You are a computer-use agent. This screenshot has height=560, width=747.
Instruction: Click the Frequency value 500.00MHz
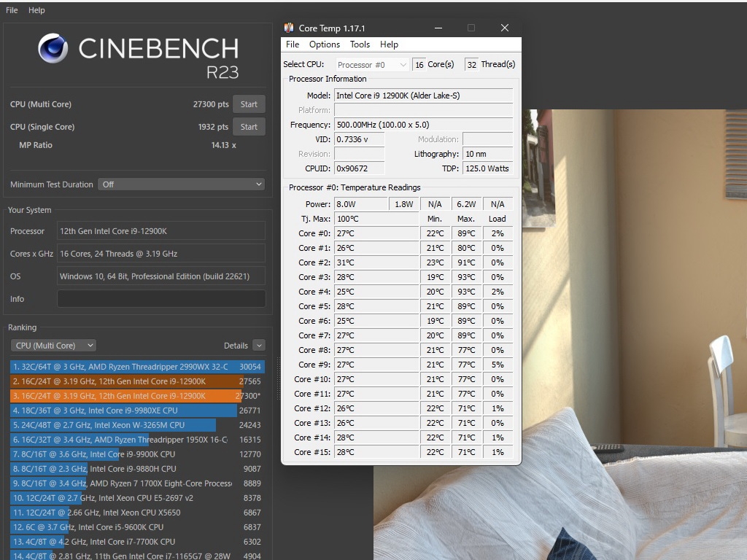click(423, 125)
